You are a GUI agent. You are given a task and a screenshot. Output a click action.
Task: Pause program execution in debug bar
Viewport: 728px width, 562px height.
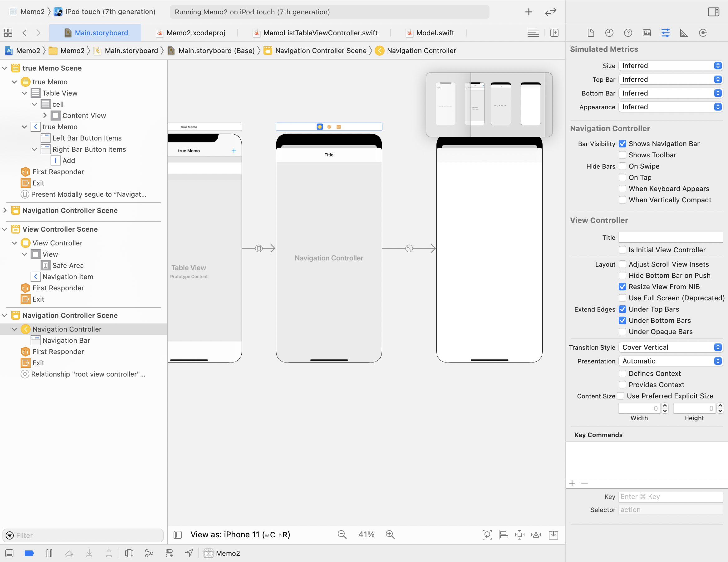click(49, 553)
